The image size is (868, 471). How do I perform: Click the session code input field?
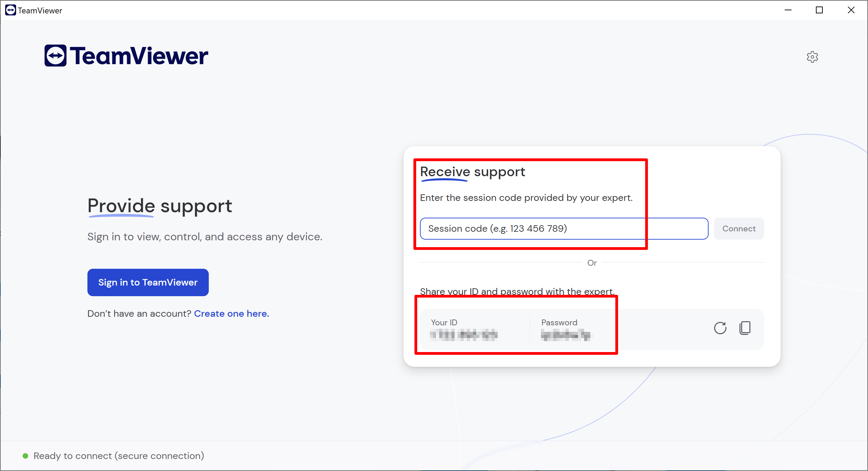coord(564,229)
